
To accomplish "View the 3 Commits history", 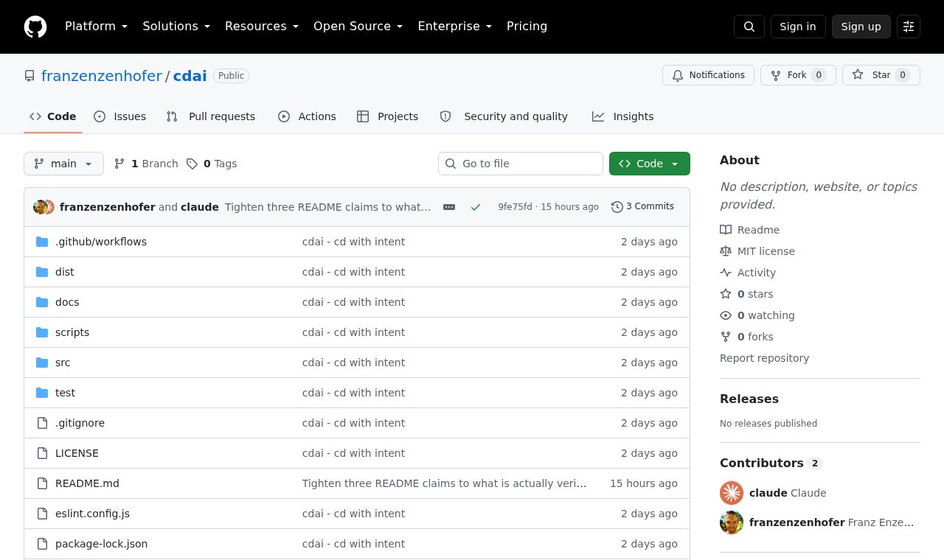I will point(642,207).
